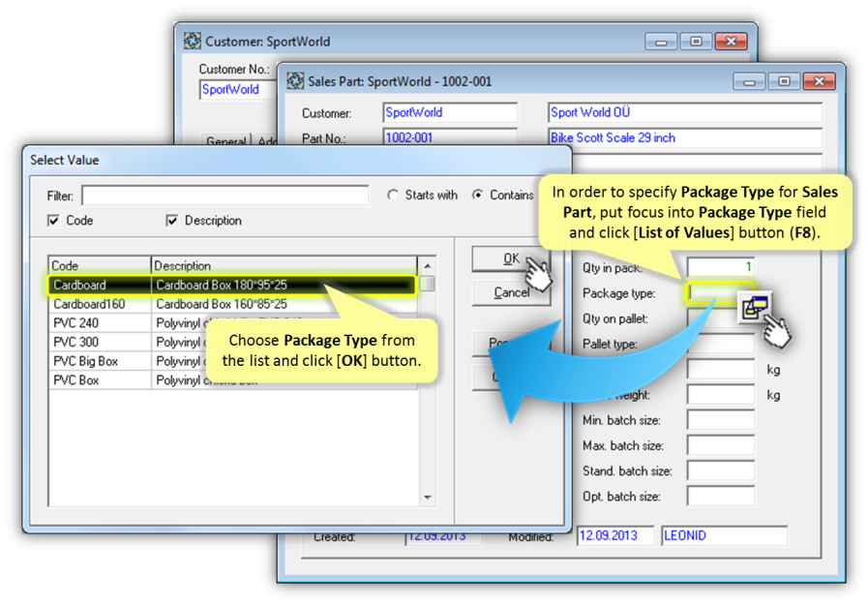Viewport: 868px width, 605px height.
Task: Close the Customer SportWorld window
Action: tap(732, 42)
